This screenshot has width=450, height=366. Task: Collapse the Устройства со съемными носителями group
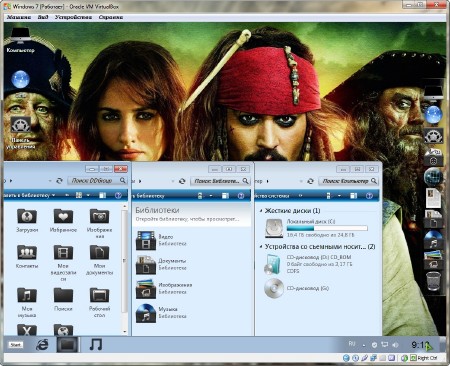(261, 247)
